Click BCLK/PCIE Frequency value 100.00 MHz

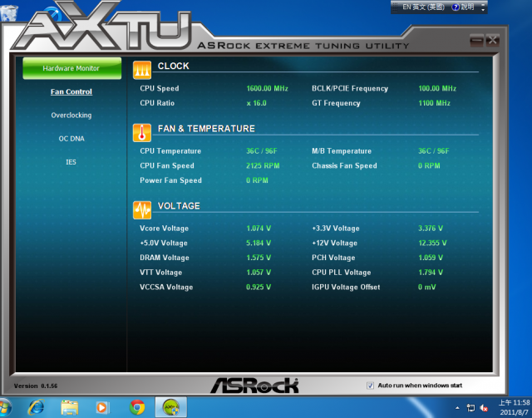(x=437, y=89)
